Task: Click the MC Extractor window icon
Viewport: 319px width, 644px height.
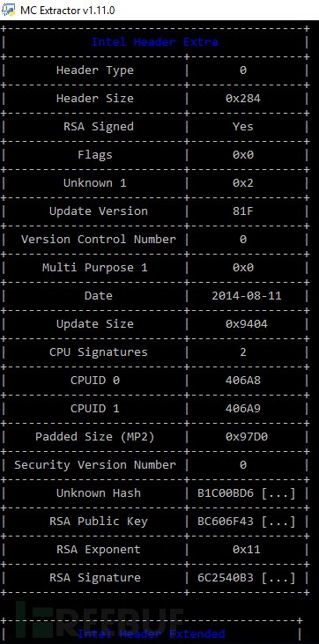Action: (x=9, y=10)
